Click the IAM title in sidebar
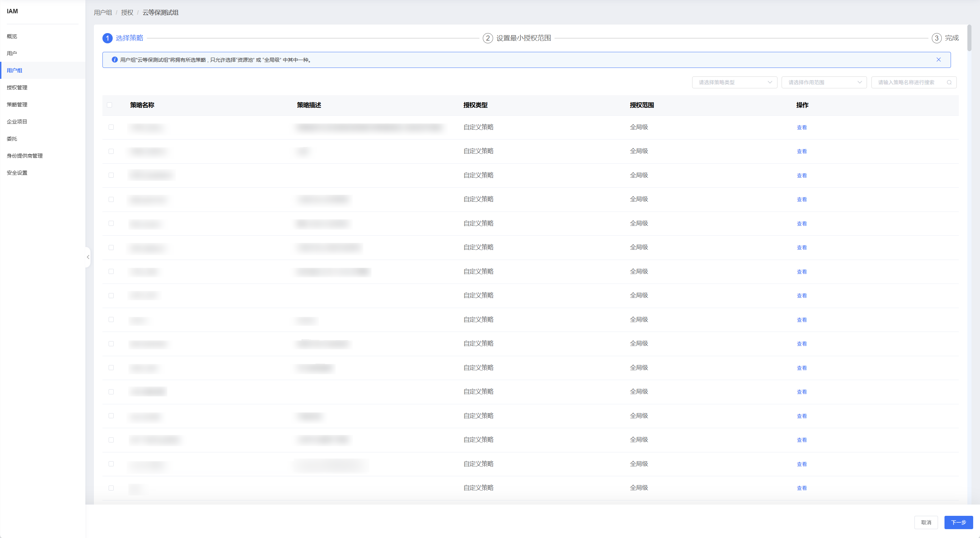980x538 pixels. (12, 11)
